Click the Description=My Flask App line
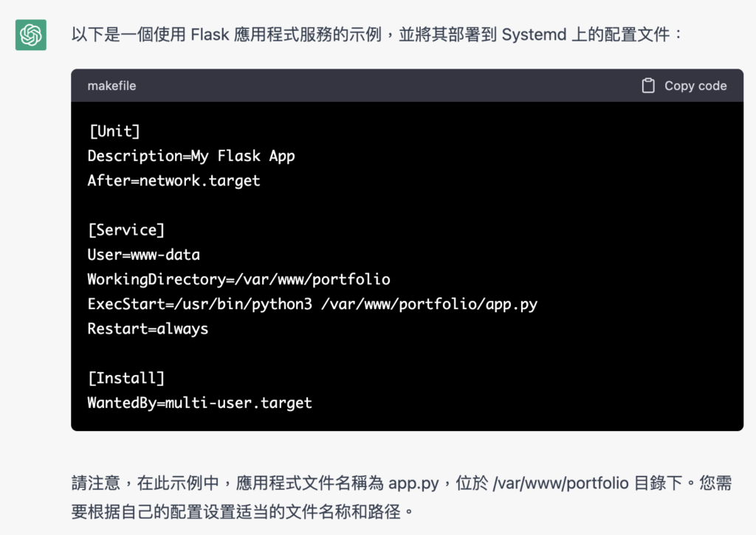The height and width of the screenshot is (535, 756). [191, 156]
